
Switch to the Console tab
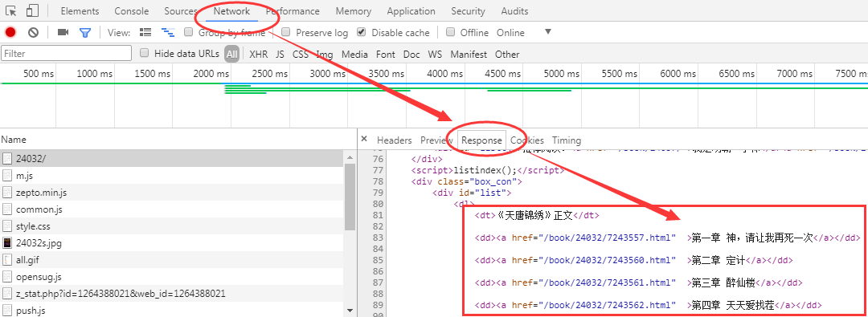click(x=132, y=11)
